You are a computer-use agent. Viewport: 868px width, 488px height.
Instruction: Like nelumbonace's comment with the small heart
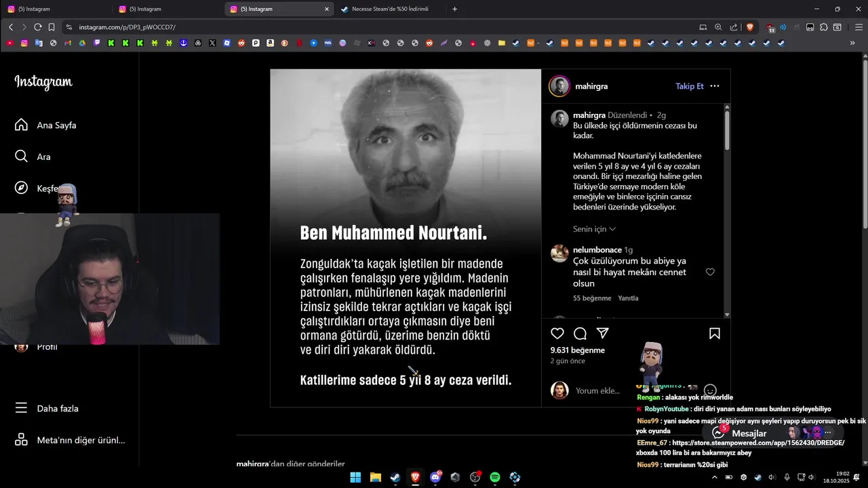710,272
